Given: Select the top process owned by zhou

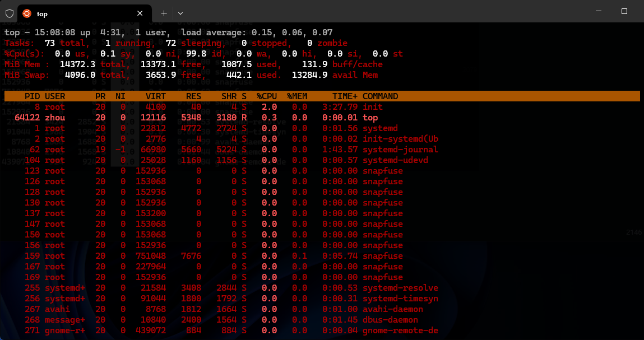Looking at the screenshot, I should [370, 118].
